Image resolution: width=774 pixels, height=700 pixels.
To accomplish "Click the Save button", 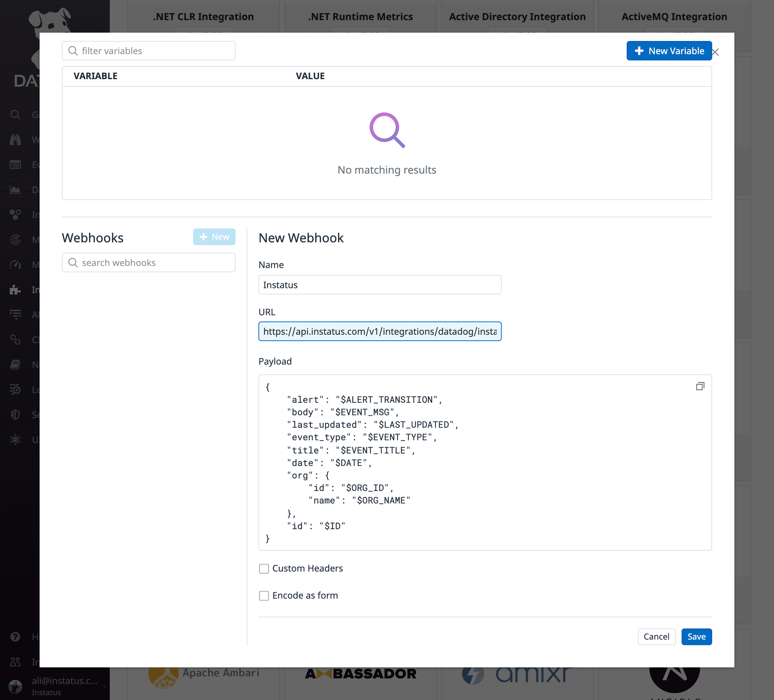I will (697, 636).
